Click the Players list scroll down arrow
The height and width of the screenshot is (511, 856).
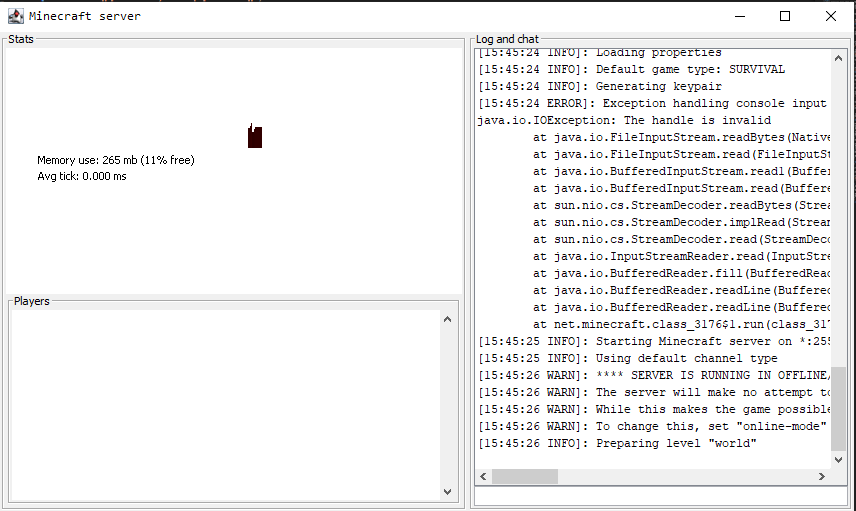[x=448, y=491]
